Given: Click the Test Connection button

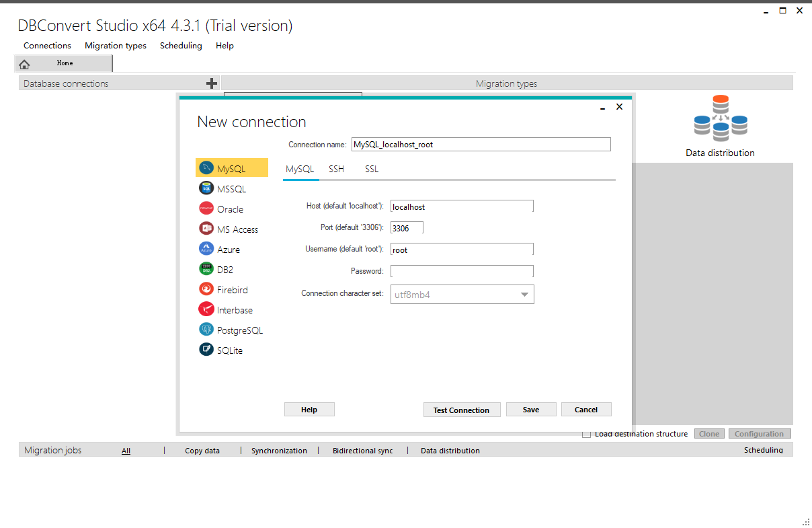Looking at the screenshot, I should [461, 410].
